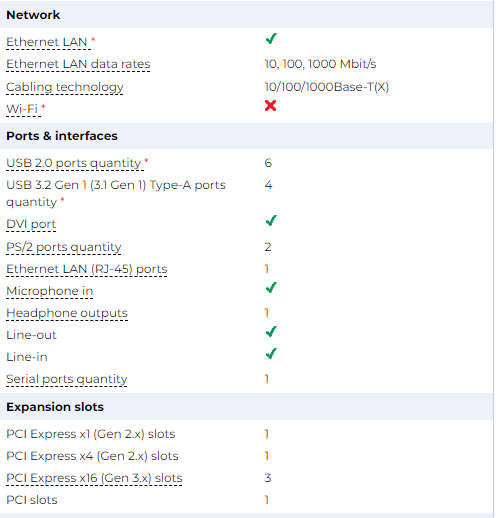This screenshot has width=504, height=518.
Task: Click the PCI Express x16 (Gen 3.x) slots link
Action: [94, 478]
